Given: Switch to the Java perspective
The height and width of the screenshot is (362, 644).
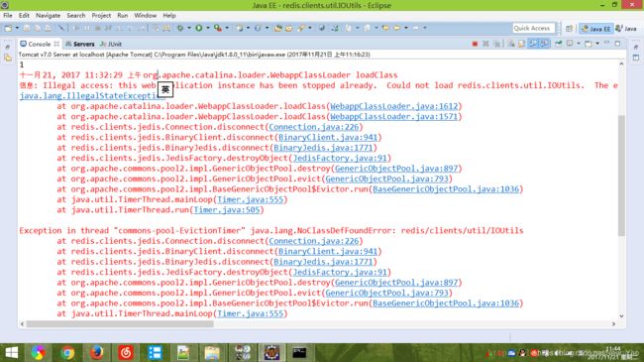Looking at the screenshot, I should [626, 29].
